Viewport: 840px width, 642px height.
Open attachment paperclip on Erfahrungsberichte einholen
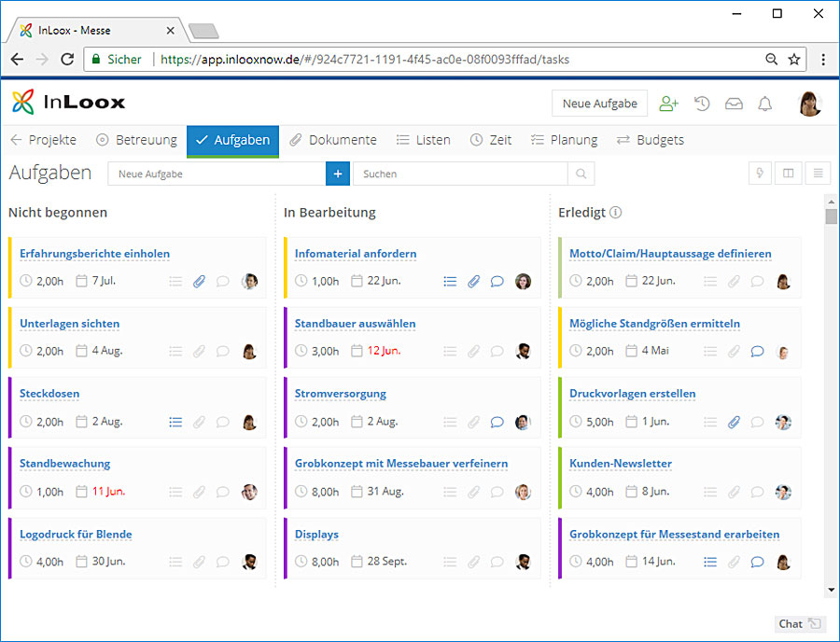[199, 281]
